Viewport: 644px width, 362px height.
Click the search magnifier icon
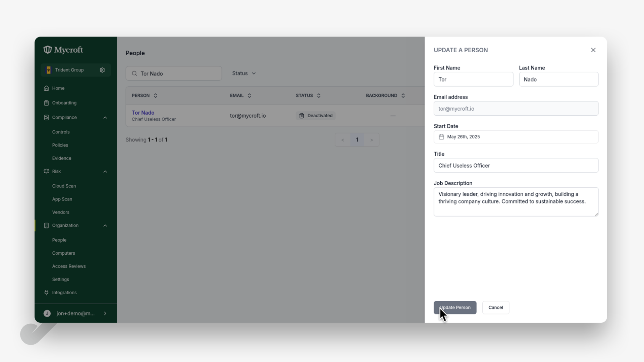(135, 73)
